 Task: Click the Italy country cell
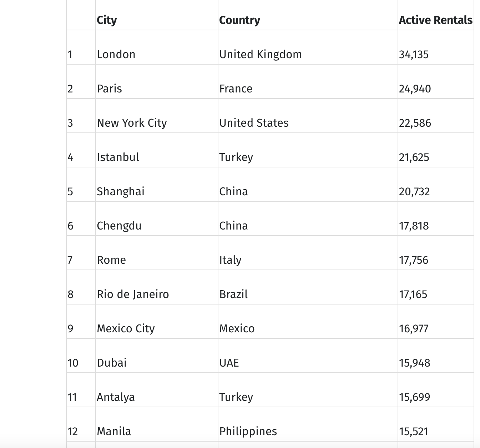tap(230, 260)
